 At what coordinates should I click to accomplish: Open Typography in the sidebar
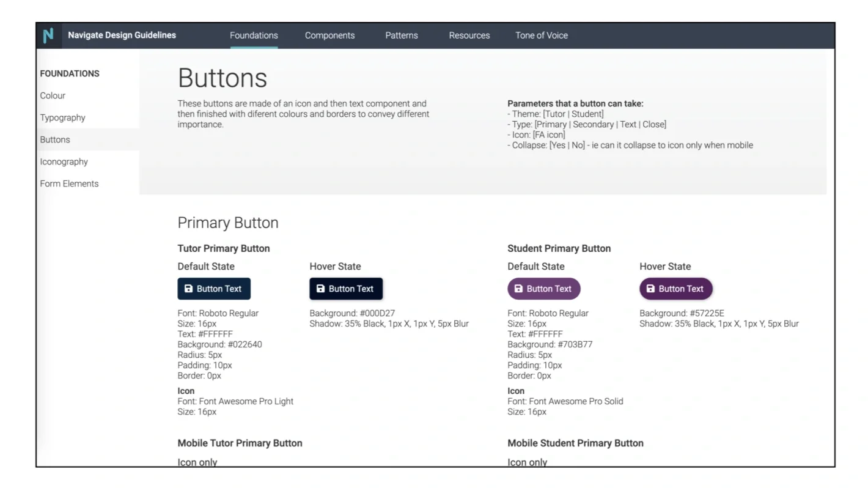pyautogui.click(x=62, y=117)
